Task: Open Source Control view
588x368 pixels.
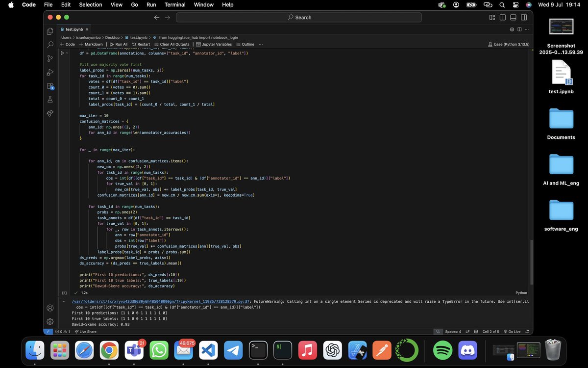Action: (x=50, y=58)
